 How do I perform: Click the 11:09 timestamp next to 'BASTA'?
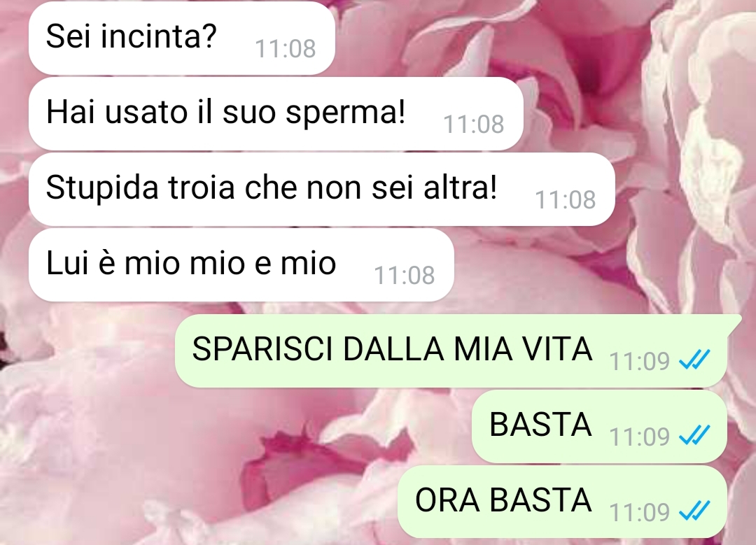pos(639,437)
